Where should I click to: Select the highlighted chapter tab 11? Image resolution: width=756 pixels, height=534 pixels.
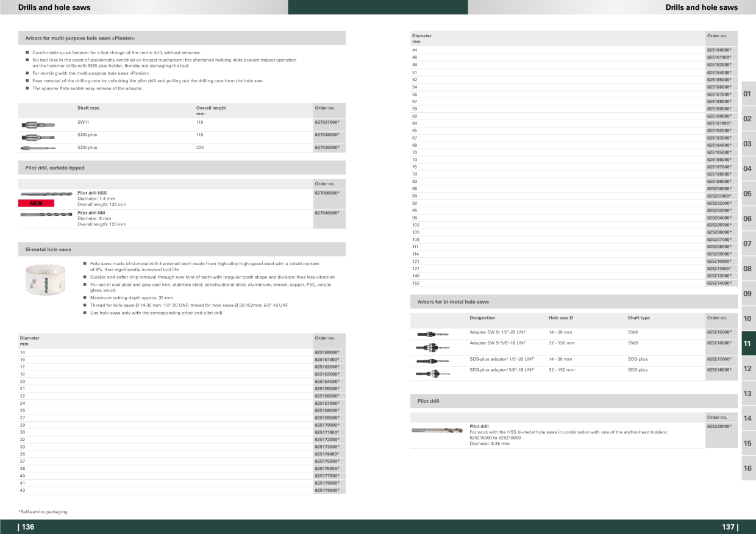point(748,344)
